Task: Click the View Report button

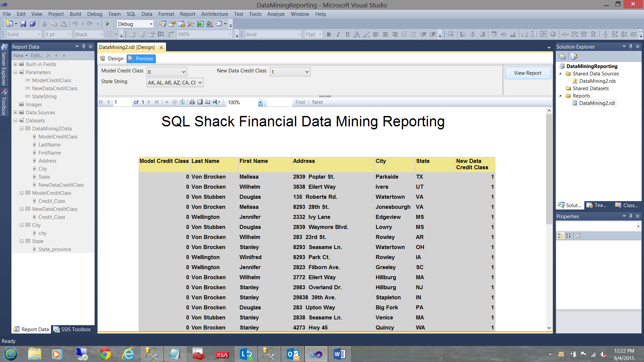Action: 527,73
